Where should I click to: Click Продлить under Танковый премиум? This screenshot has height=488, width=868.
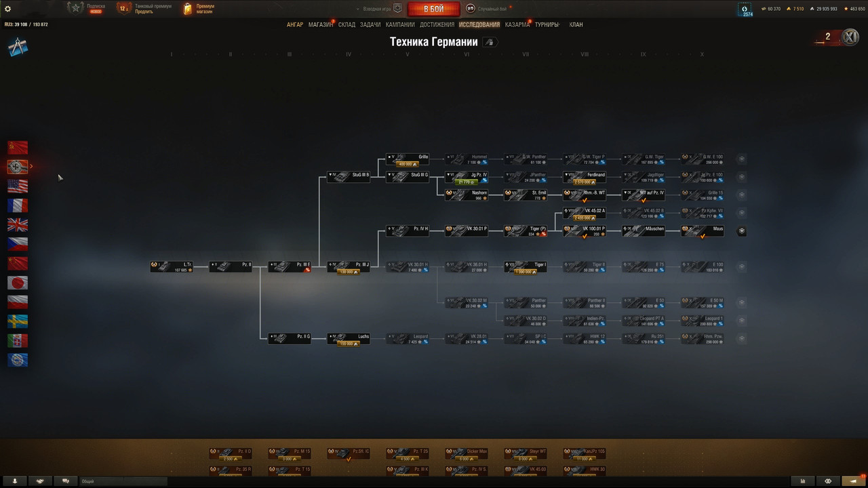144,12
